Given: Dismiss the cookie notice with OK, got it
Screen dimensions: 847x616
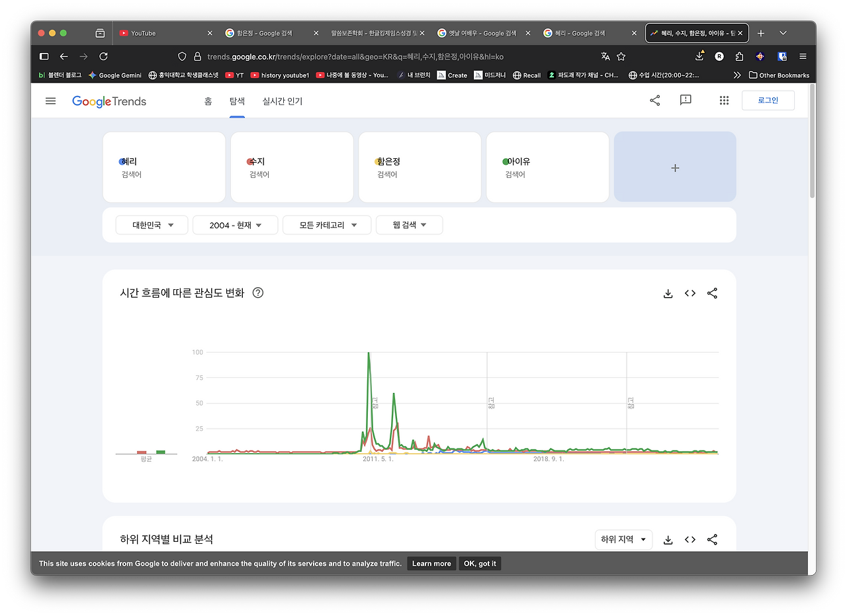Looking at the screenshot, I should point(479,563).
